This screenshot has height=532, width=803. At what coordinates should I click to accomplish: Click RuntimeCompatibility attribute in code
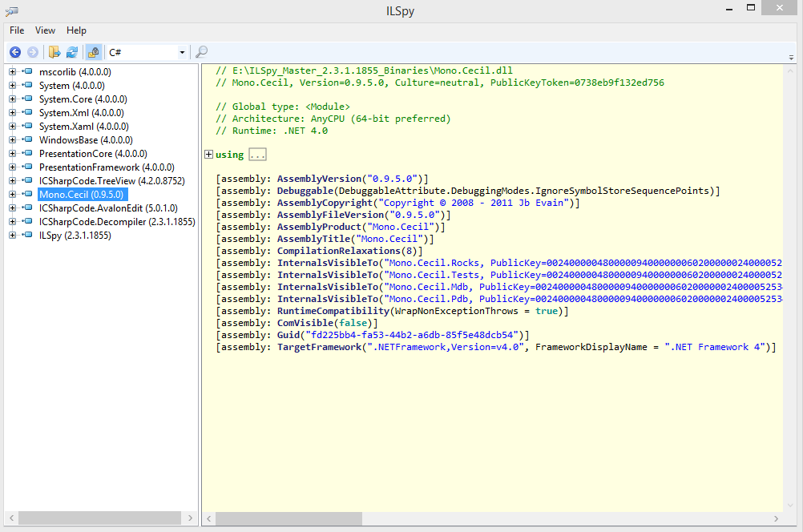coord(333,311)
